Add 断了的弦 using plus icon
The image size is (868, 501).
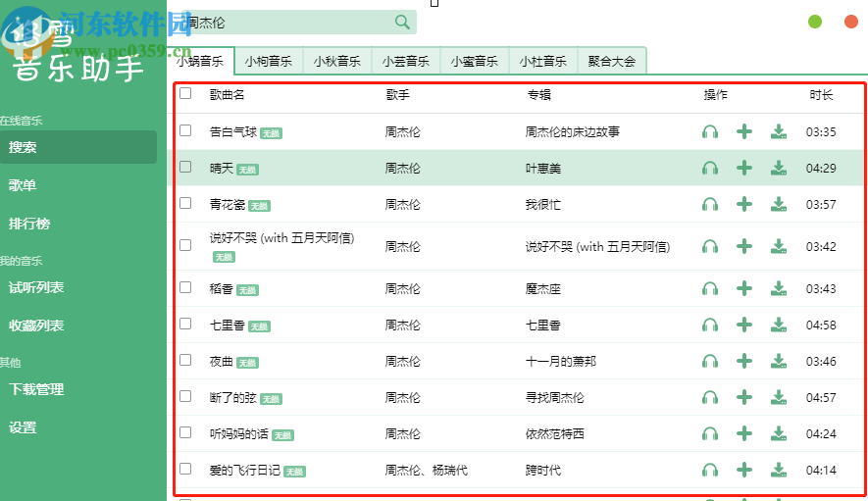click(x=744, y=397)
